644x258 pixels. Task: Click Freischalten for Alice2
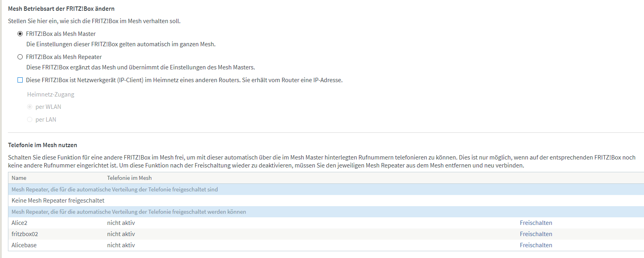[x=536, y=223]
